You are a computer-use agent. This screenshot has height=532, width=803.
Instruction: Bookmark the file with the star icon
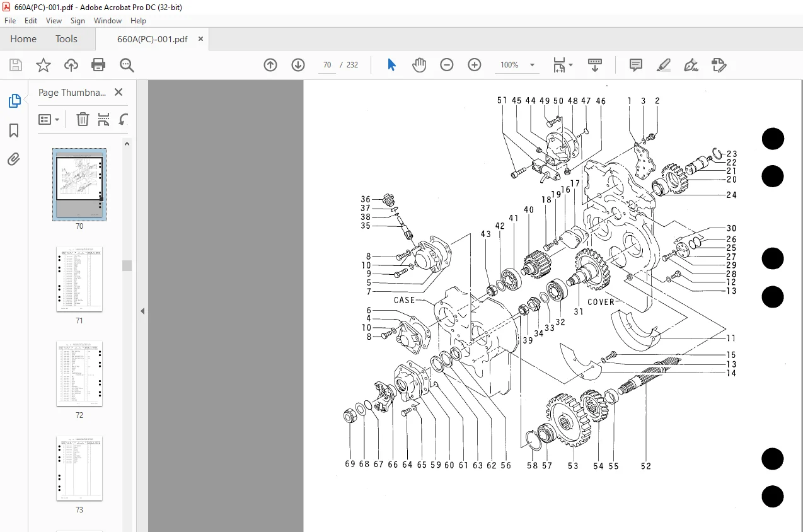tap(43, 65)
